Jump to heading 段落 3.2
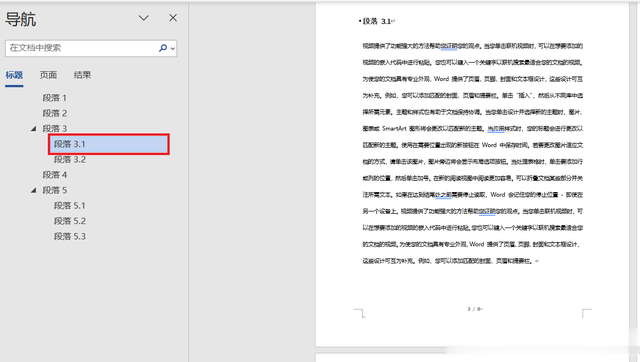Viewport: 640px width, 362px height. [70, 160]
